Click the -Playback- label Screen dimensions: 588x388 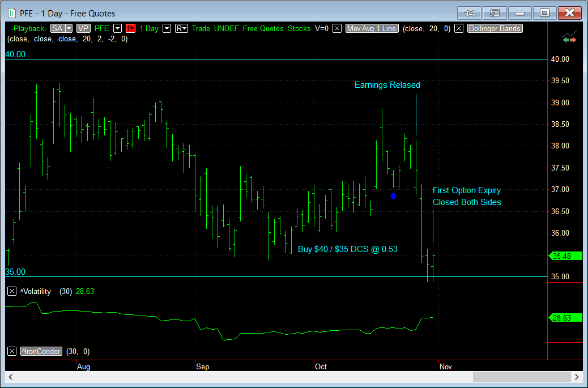coord(29,28)
